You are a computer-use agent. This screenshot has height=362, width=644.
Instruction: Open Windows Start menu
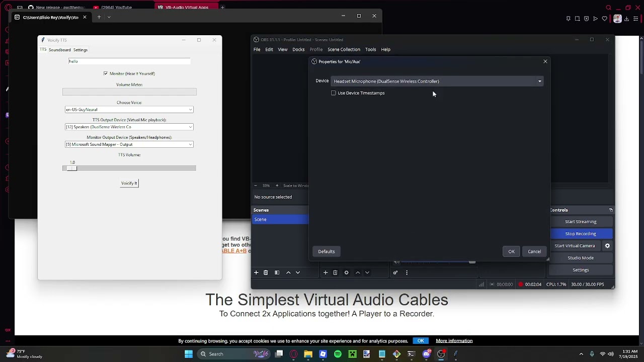tap(189, 354)
